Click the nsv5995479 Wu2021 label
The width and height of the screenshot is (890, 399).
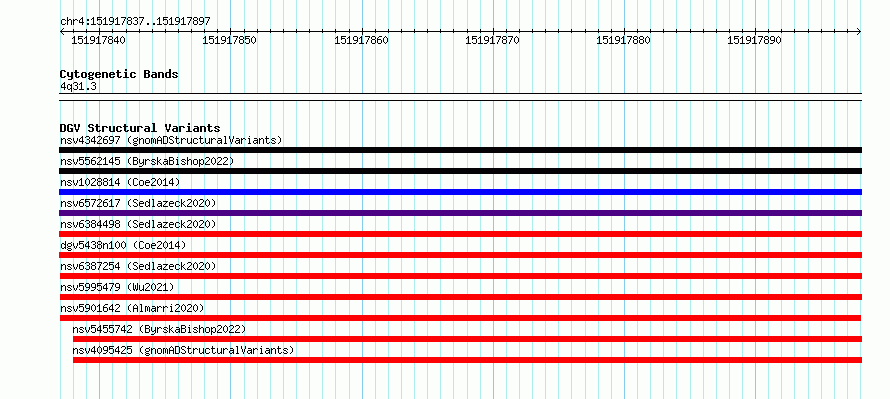pos(117,287)
